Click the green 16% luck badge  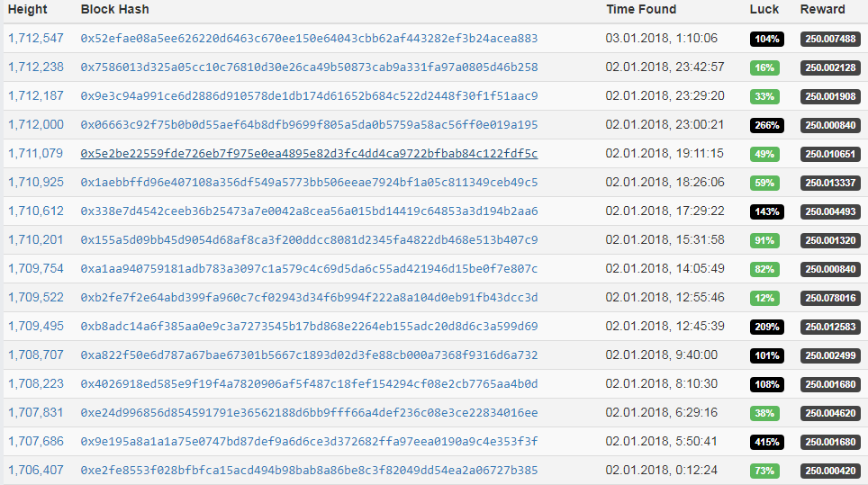pyautogui.click(x=764, y=67)
